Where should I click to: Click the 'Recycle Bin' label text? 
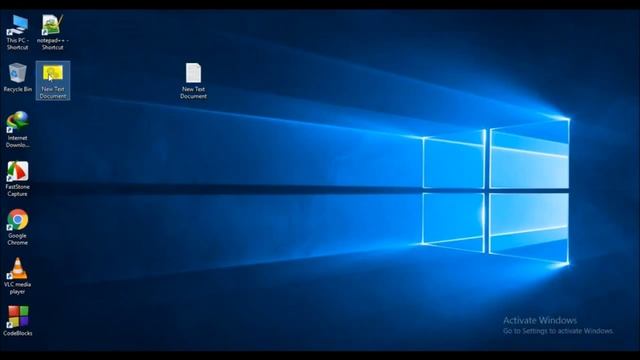pyautogui.click(x=18, y=89)
